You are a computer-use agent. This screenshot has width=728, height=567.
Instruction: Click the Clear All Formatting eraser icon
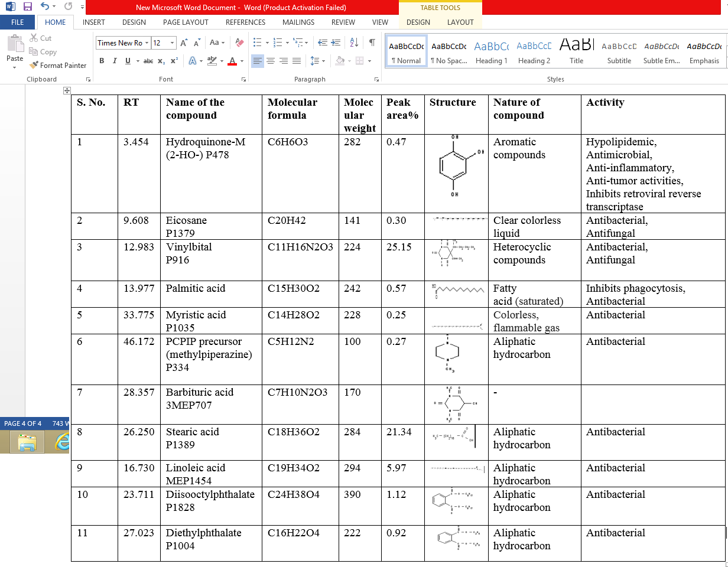tap(239, 43)
